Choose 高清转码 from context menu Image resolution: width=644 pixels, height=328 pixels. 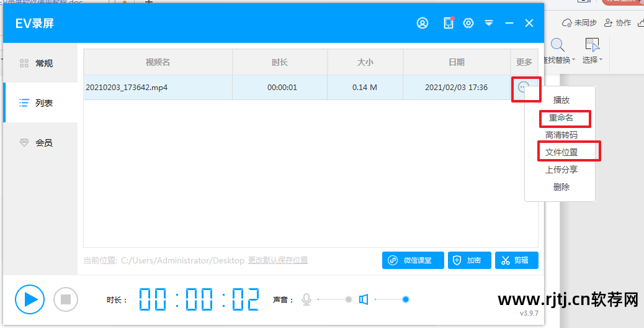pos(561,135)
